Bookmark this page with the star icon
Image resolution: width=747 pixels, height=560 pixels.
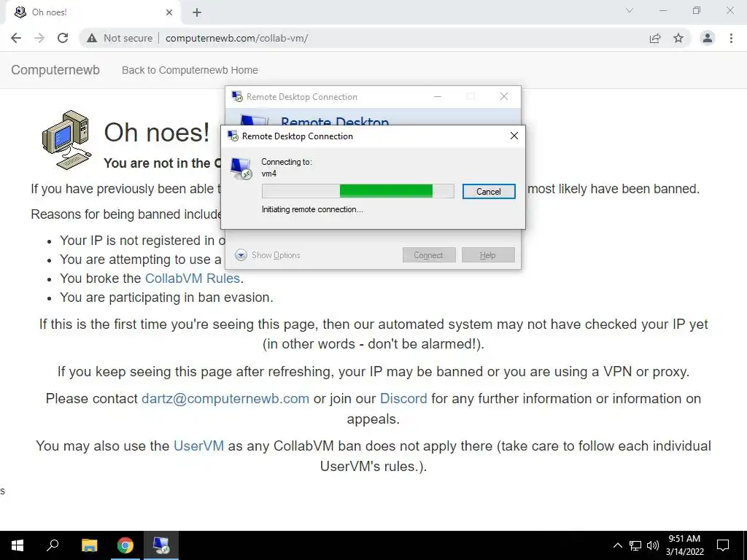[x=678, y=38]
